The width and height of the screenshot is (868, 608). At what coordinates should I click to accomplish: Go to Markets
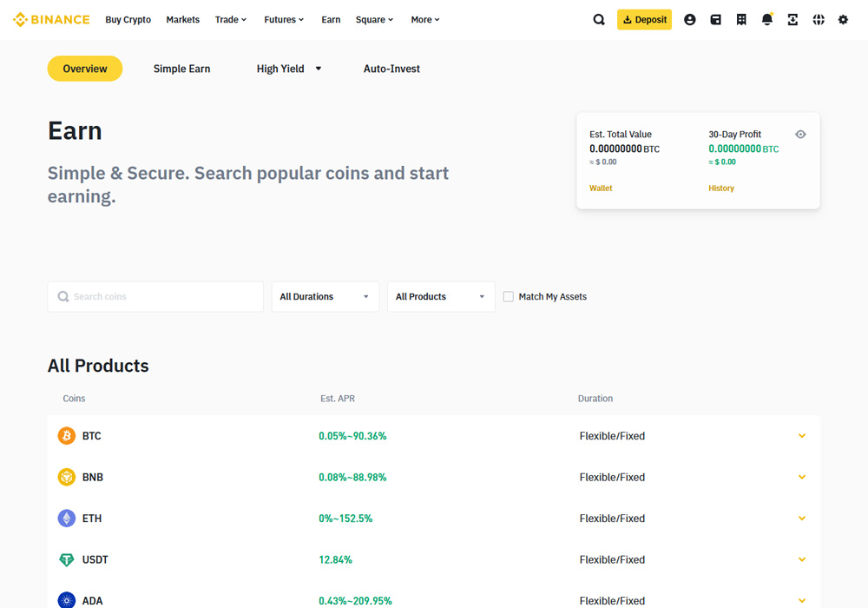pyautogui.click(x=182, y=19)
